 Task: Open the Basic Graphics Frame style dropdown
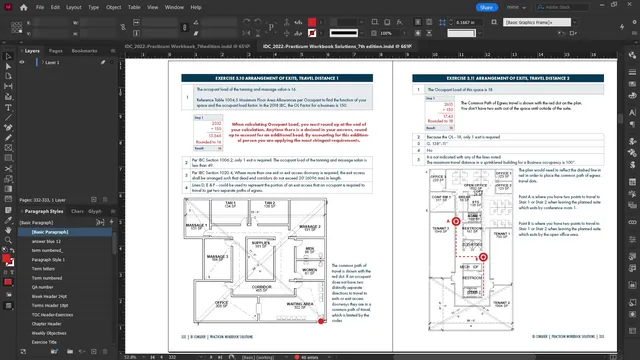575,22
